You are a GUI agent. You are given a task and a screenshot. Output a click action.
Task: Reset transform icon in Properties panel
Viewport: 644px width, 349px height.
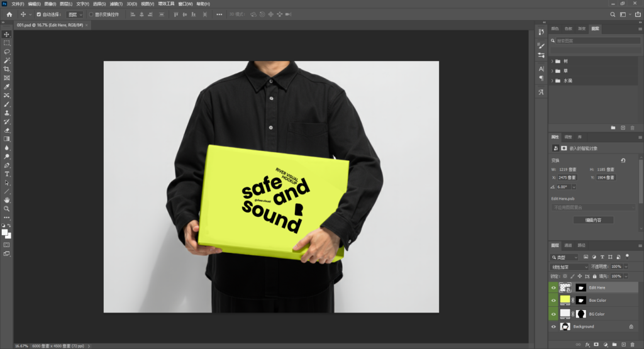[x=623, y=160]
